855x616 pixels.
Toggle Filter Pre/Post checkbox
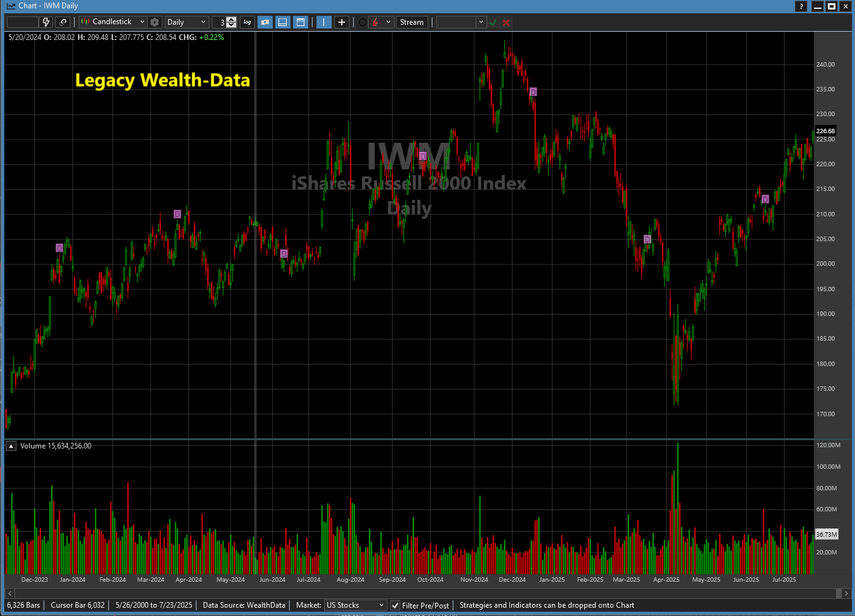pyautogui.click(x=395, y=605)
